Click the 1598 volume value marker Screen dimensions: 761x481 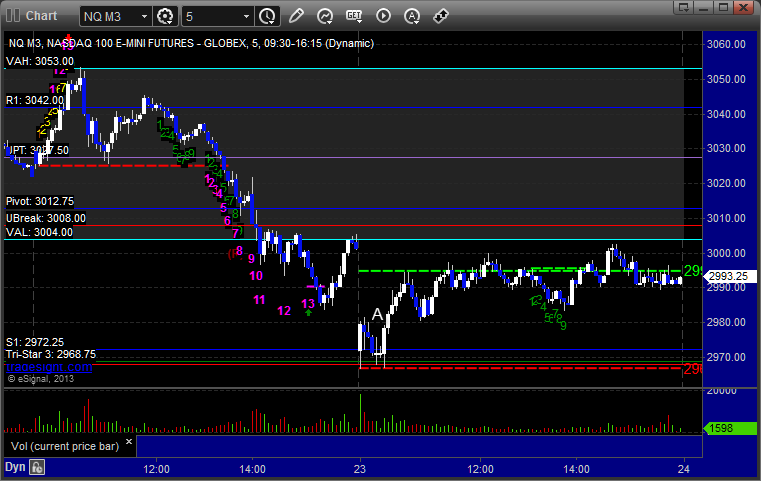(x=730, y=428)
